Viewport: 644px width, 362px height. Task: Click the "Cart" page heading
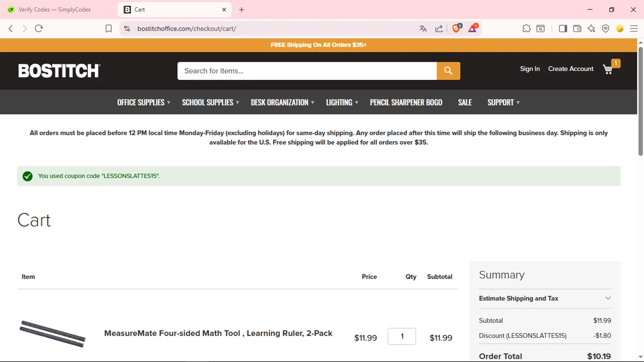(x=34, y=220)
